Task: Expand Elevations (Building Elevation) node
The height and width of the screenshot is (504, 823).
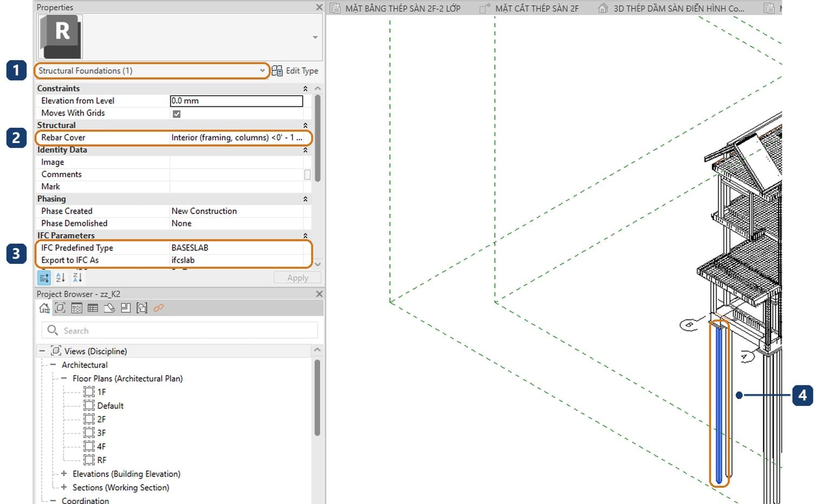Action: (64, 474)
